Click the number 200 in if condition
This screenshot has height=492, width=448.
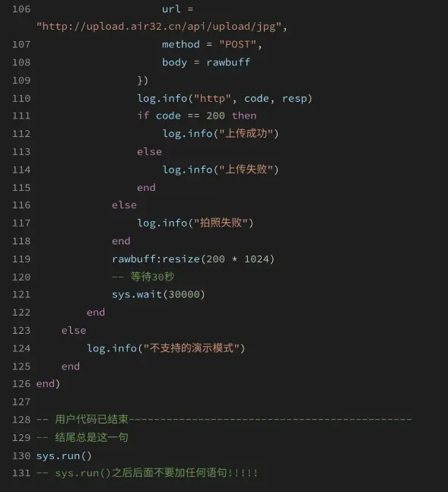pos(215,116)
